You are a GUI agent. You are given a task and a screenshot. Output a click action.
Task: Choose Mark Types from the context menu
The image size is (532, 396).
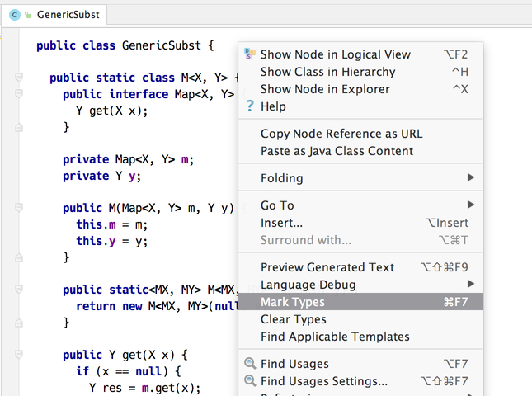(361, 302)
